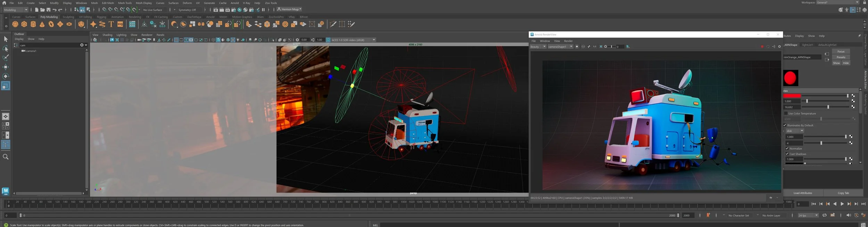This screenshot has width=868, height=227.
Task: Click the Maya home icon
Action: coord(4,3)
